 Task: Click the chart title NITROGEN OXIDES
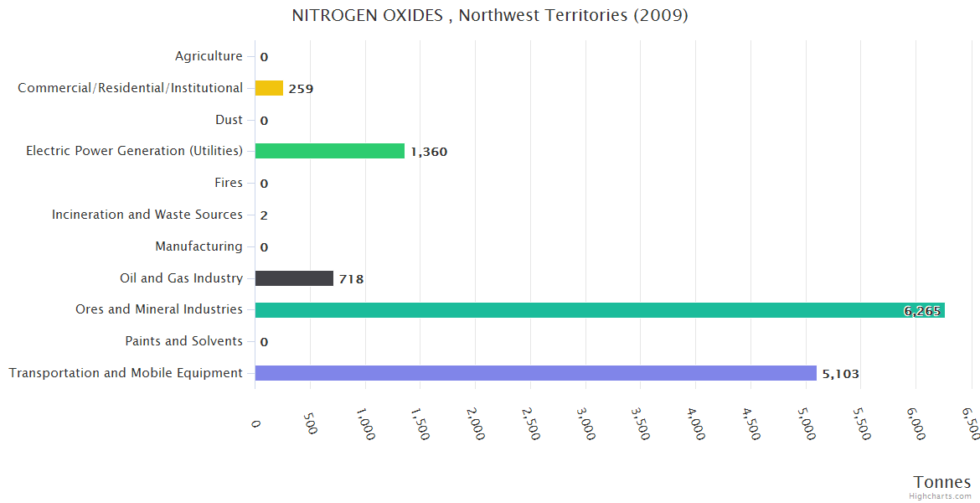tap(490, 16)
